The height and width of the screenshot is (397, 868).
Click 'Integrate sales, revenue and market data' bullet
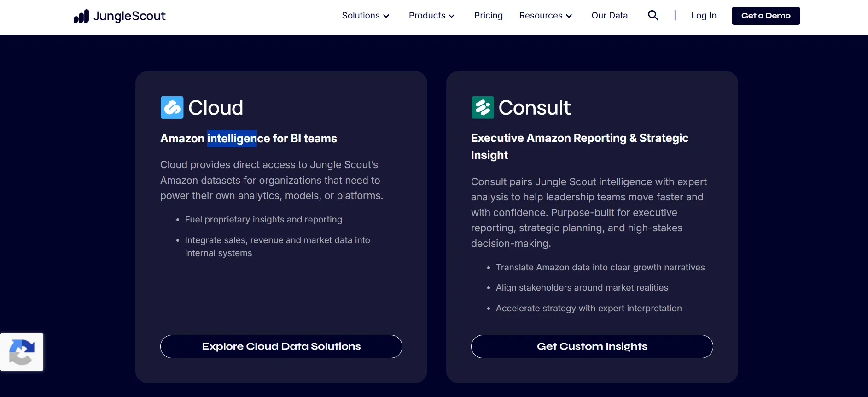tap(278, 246)
